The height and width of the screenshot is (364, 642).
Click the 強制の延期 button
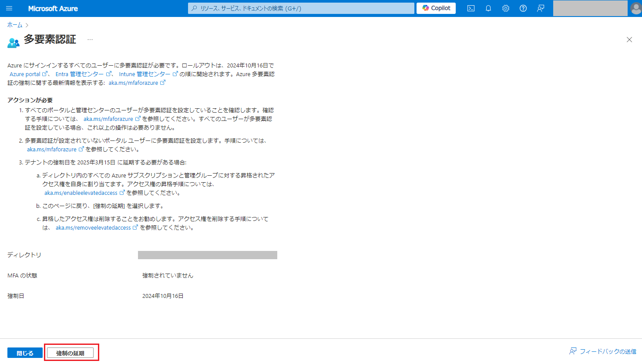[x=71, y=352]
